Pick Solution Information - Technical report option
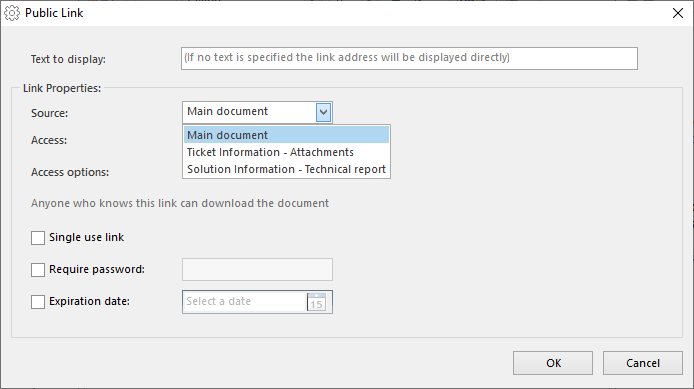The width and height of the screenshot is (694, 389). [x=286, y=169]
